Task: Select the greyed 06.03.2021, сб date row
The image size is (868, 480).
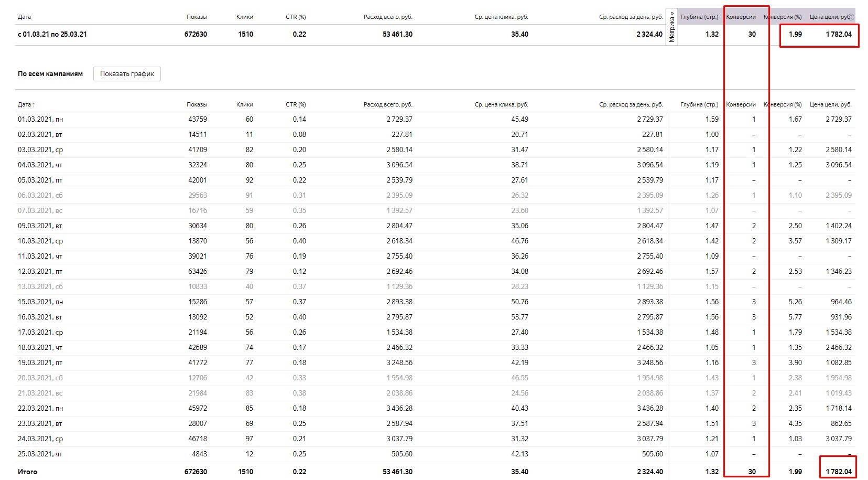Action: pyautogui.click(x=435, y=196)
